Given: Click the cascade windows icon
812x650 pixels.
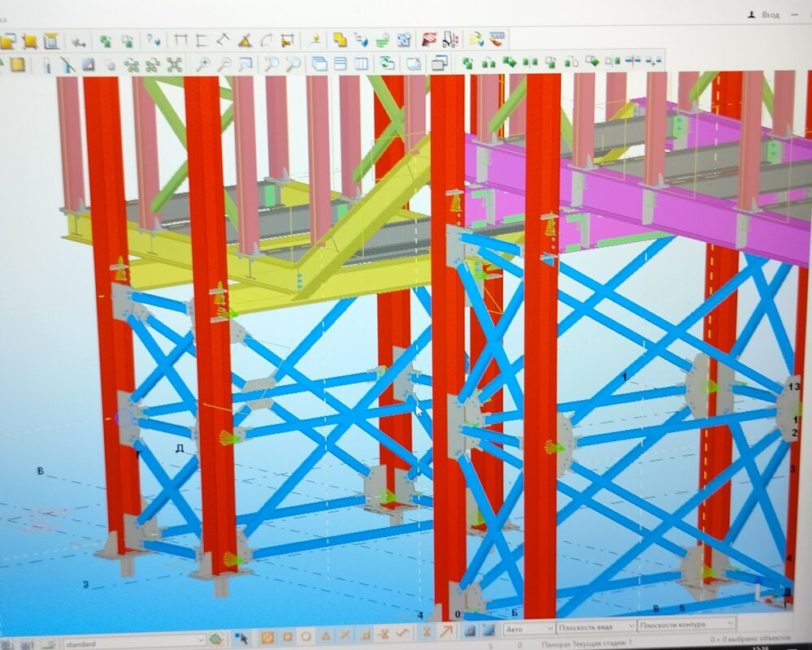Looking at the screenshot, I should 320,63.
